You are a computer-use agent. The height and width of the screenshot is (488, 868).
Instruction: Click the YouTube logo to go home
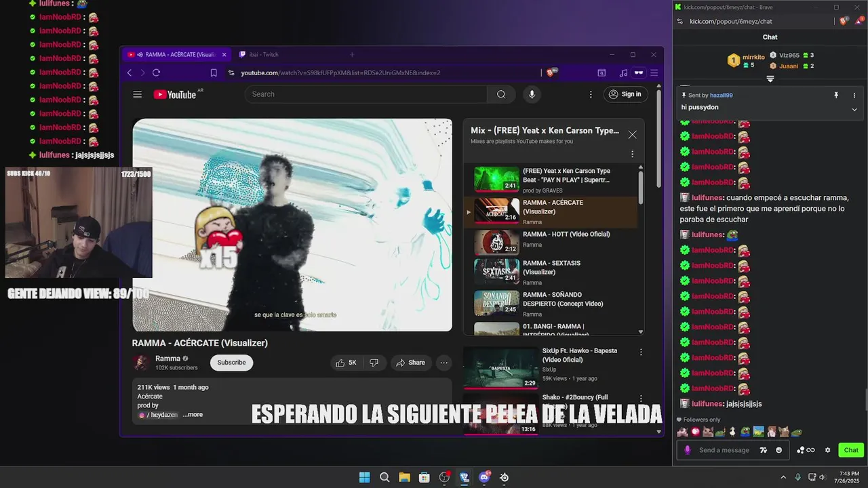(175, 95)
